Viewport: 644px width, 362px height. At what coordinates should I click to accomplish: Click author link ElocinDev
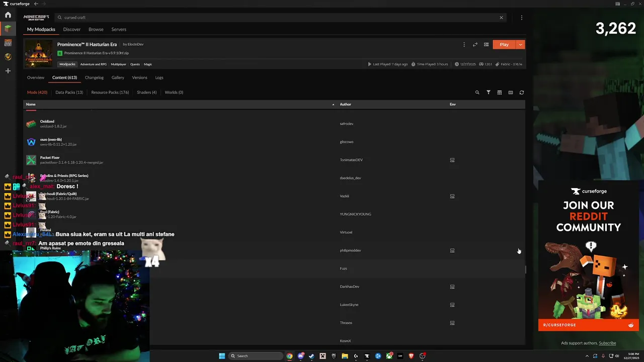click(x=135, y=44)
